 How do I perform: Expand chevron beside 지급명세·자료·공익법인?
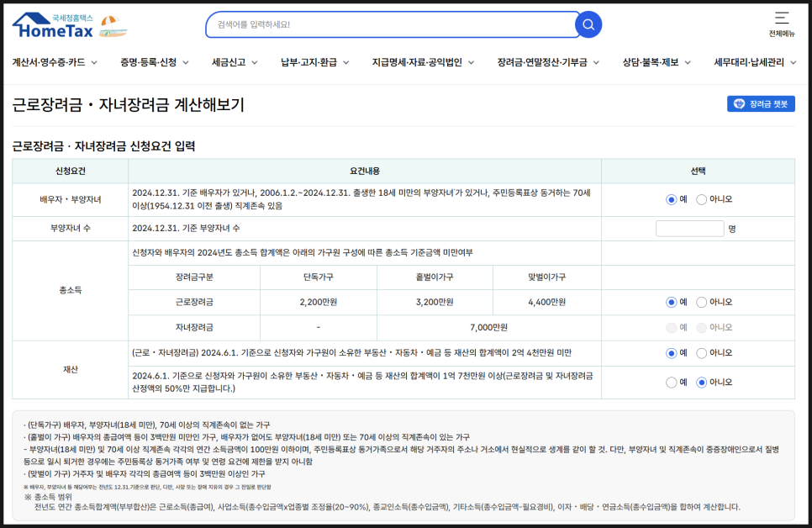(x=472, y=63)
